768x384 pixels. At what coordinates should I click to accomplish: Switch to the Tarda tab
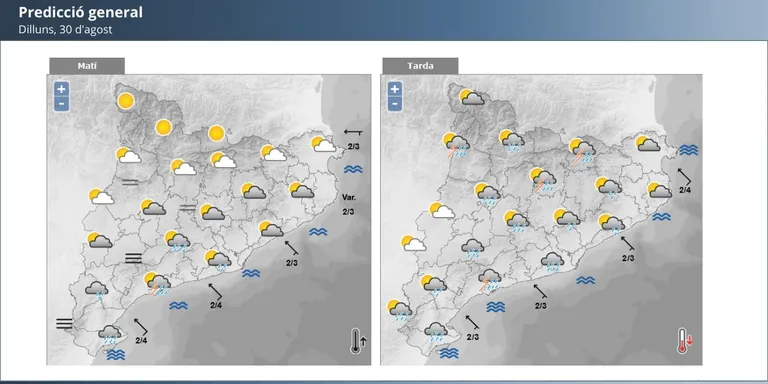[420, 66]
